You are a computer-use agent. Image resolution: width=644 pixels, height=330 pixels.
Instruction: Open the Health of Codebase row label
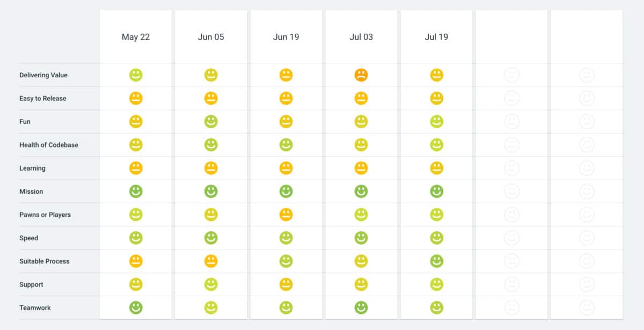click(49, 145)
